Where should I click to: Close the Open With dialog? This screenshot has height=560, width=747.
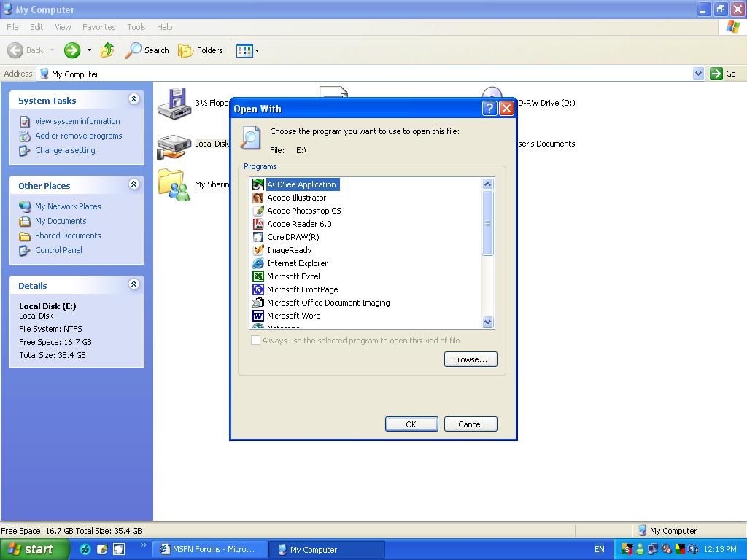pyautogui.click(x=506, y=109)
